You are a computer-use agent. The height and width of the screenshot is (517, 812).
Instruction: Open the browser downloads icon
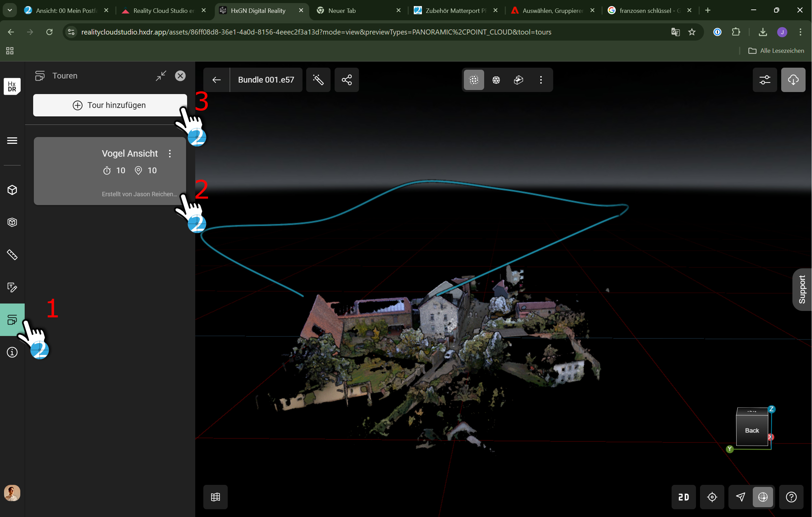click(x=763, y=32)
